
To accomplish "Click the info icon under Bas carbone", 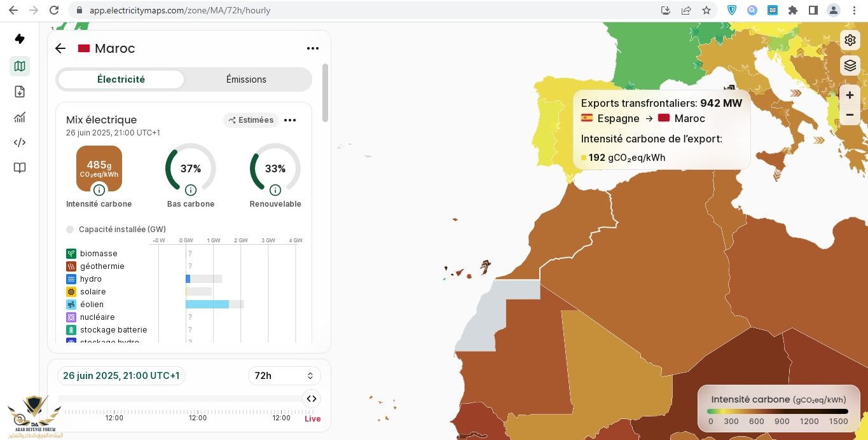I will tap(190, 189).
